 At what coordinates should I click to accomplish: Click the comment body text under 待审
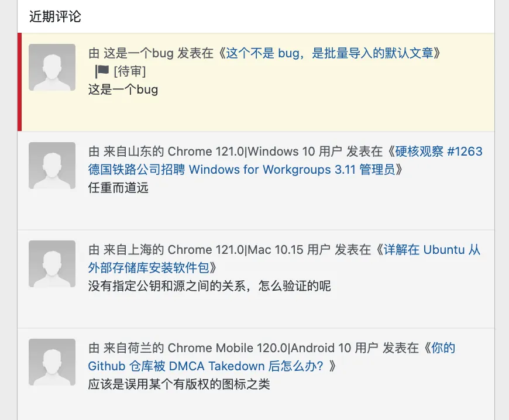123,89
